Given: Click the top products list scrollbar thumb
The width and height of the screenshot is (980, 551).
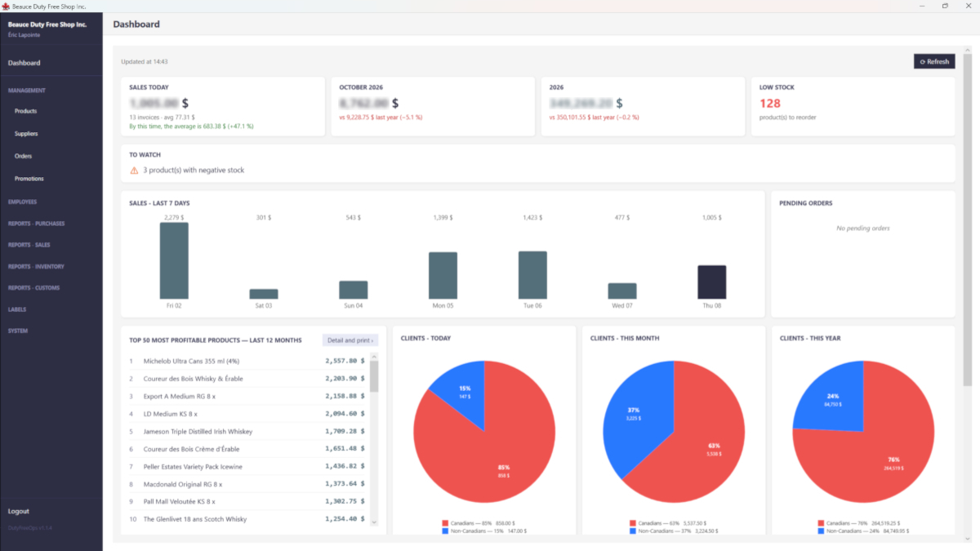Looking at the screenshot, I should (374, 376).
